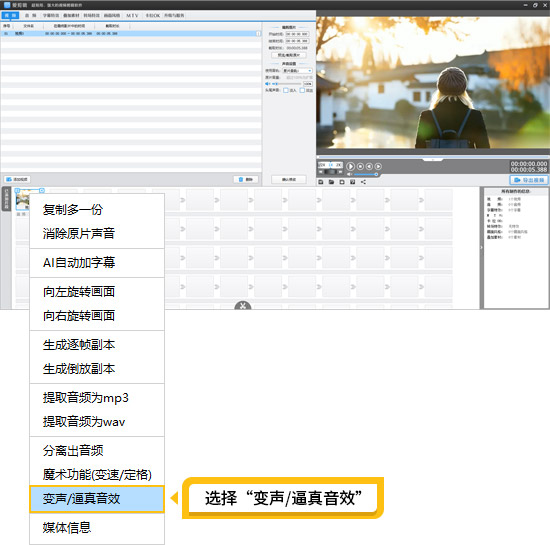The width and height of the screenshot is (550, 545).
Task: Open the audio track dropdown
Action: (x=297, y=71)
